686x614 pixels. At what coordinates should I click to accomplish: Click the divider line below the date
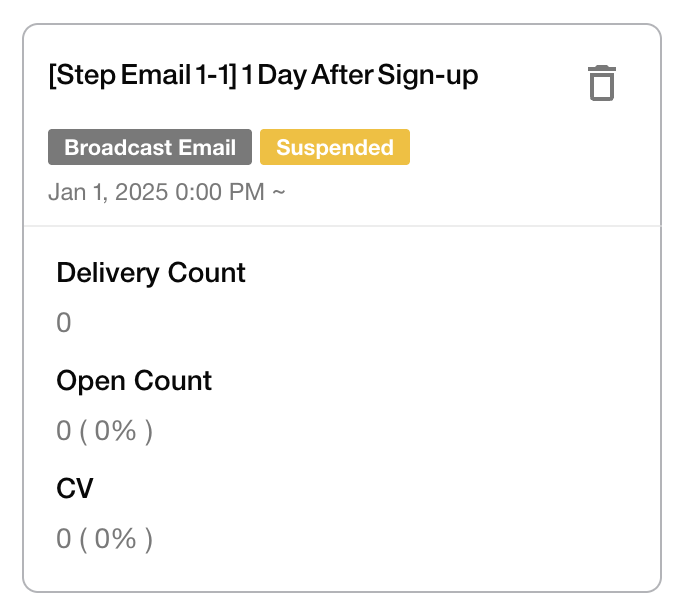click(342, 226)
